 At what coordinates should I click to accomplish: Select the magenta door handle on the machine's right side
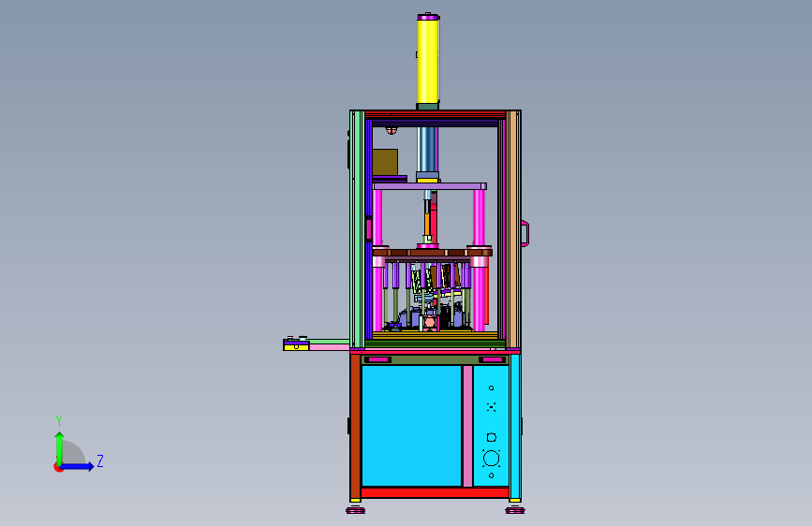tap(525, 233)
